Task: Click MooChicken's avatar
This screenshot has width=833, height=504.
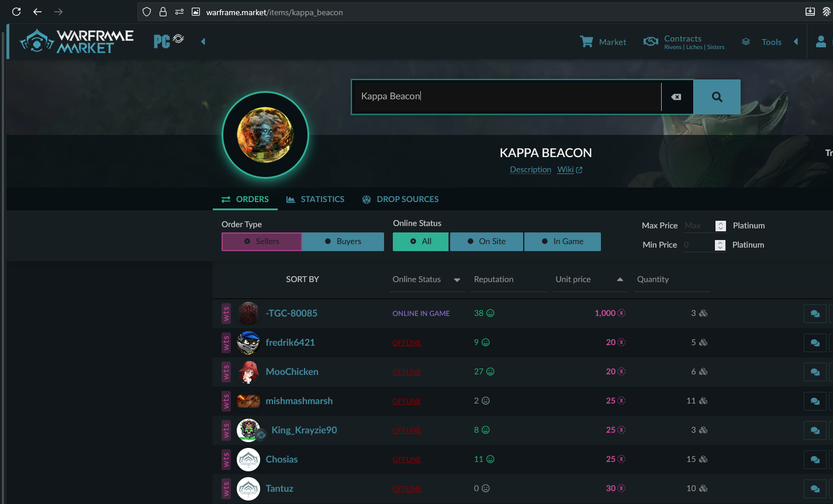Action: tap(248, 372)
